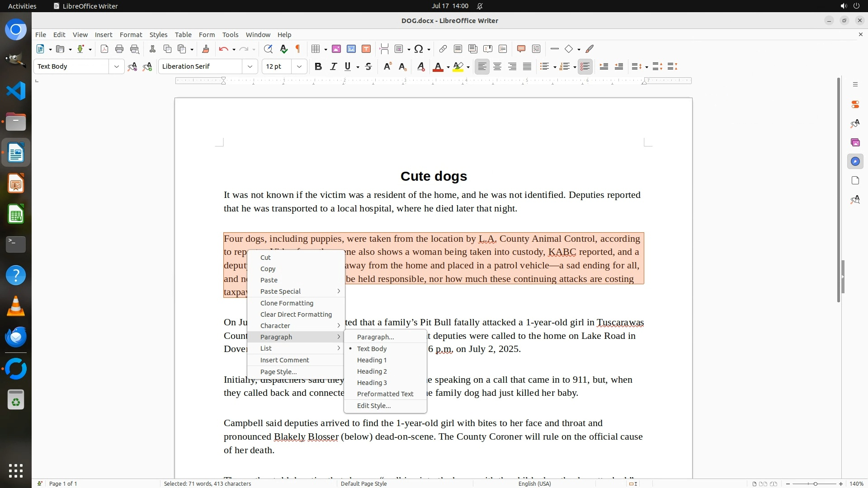
Task: Click the Thunderbird icon in dock
Action: [x=16, y=337]
